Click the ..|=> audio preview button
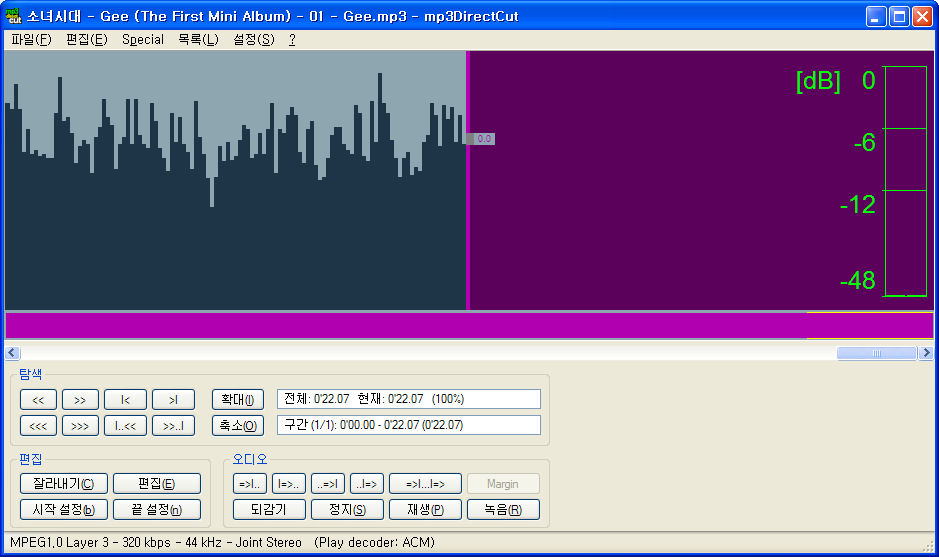 click(366, 483)
